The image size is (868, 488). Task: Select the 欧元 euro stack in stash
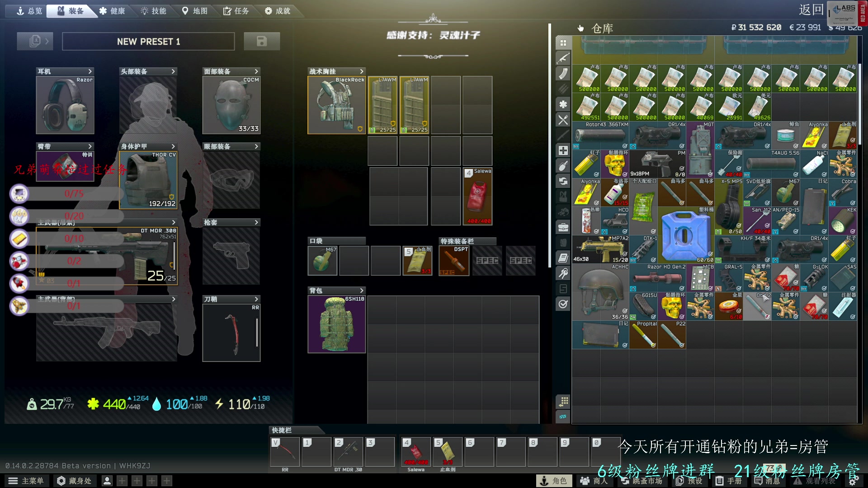click(x=729, y=107)
